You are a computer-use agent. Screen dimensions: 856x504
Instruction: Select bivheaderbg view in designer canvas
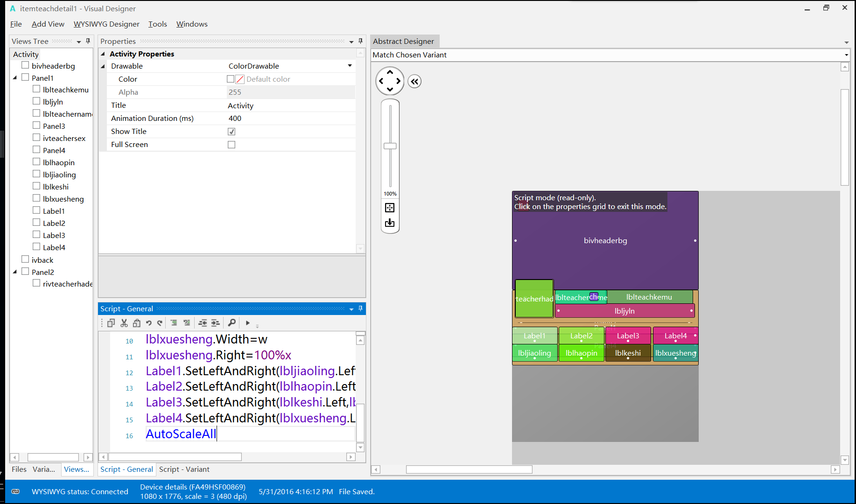click(x=605, y=240)
